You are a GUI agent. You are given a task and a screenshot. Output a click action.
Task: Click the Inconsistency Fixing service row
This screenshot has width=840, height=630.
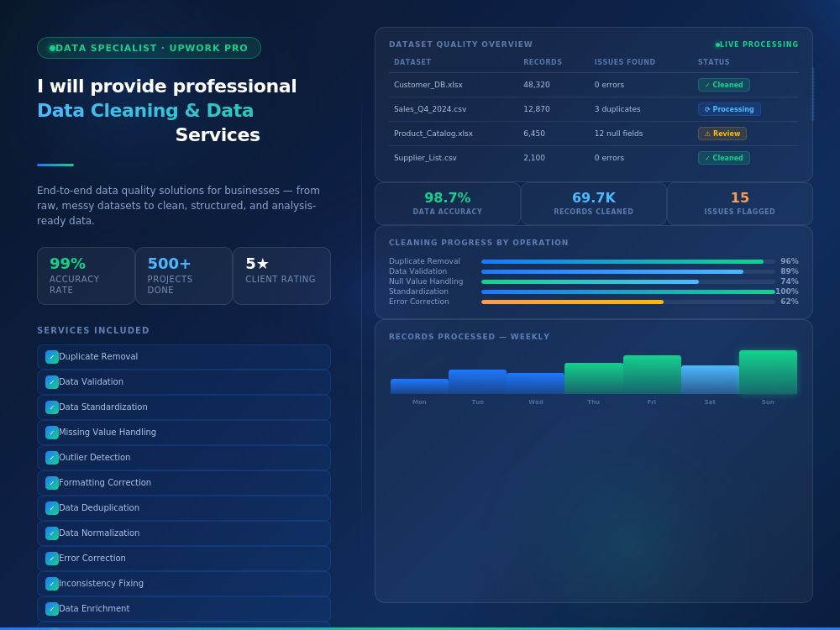pos(184,584)
